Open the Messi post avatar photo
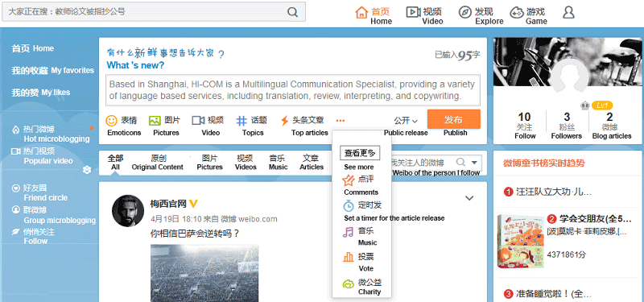The image size is (644, 302). coord(128,211)
